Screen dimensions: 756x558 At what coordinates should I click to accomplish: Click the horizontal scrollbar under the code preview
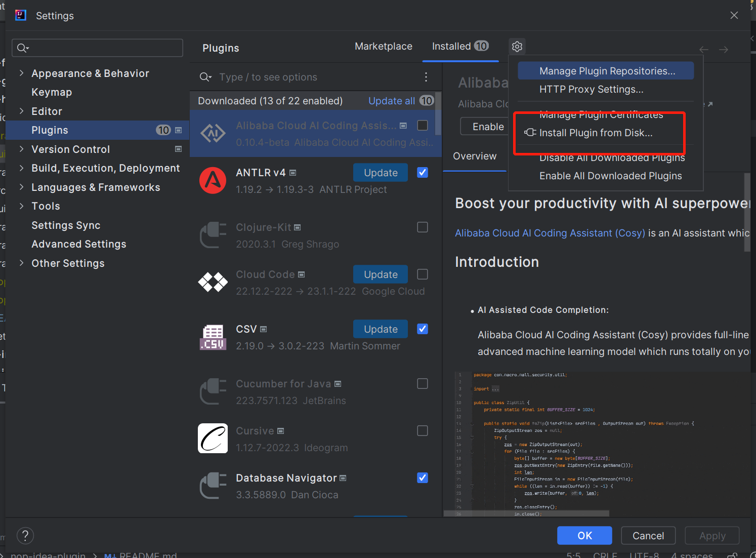(526, 514)
